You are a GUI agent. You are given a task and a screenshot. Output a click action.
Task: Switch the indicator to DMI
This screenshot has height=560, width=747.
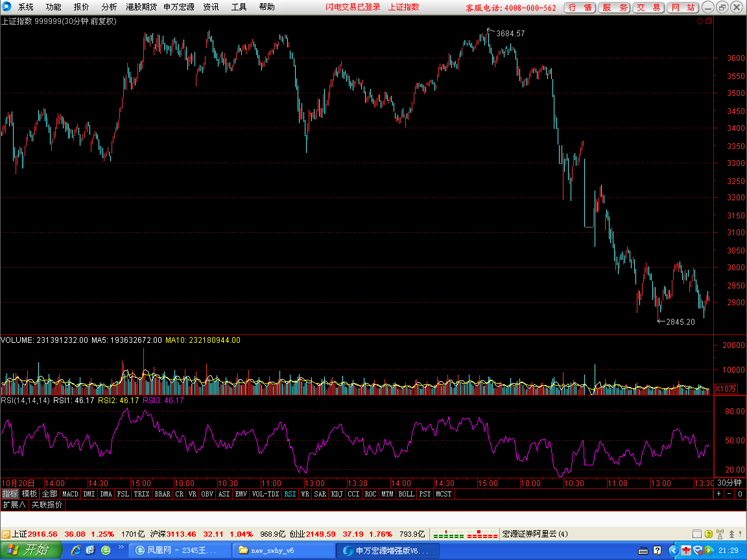(x=89, y=495)
